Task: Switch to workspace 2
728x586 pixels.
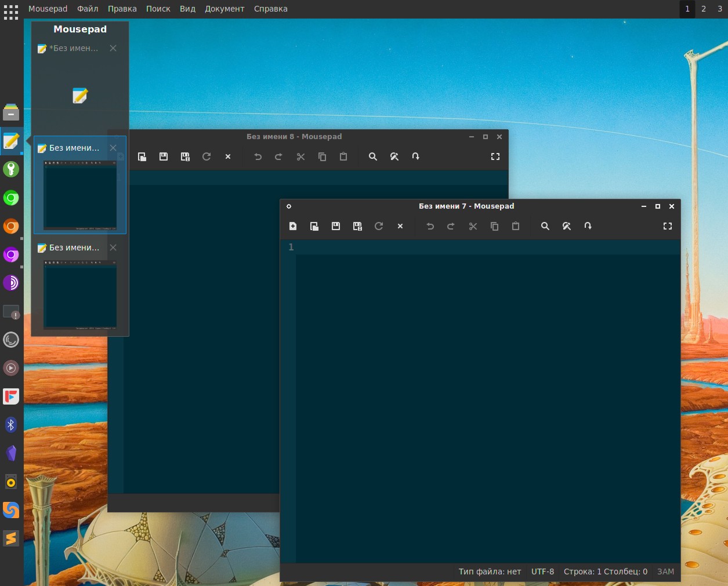Action: pos(704,9)
